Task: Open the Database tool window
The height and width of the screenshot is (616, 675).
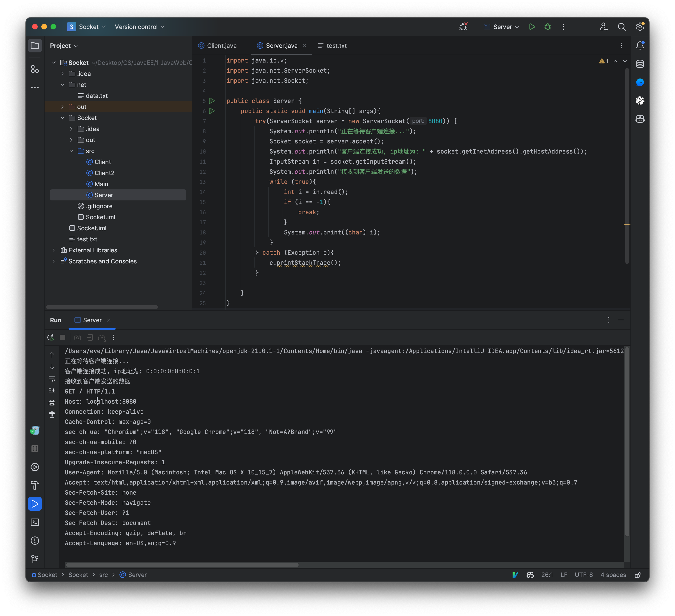Action: click(640, 64)
